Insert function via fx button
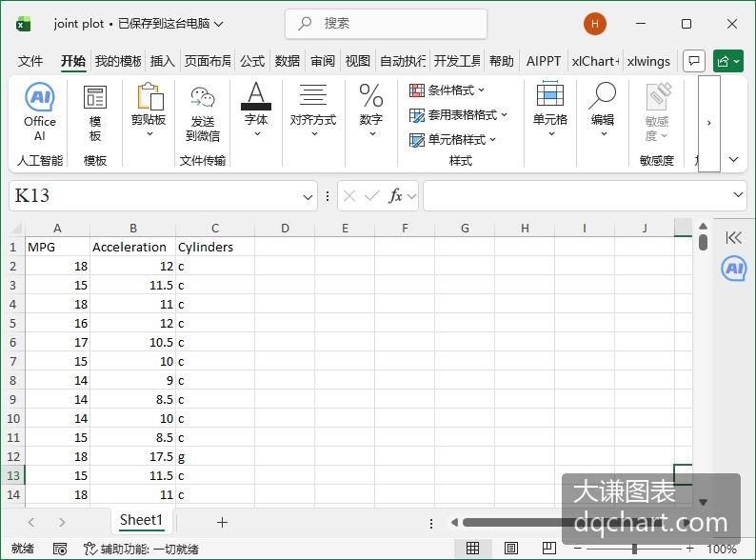Screen dimensions: 756x560 (x=395, y=196)
